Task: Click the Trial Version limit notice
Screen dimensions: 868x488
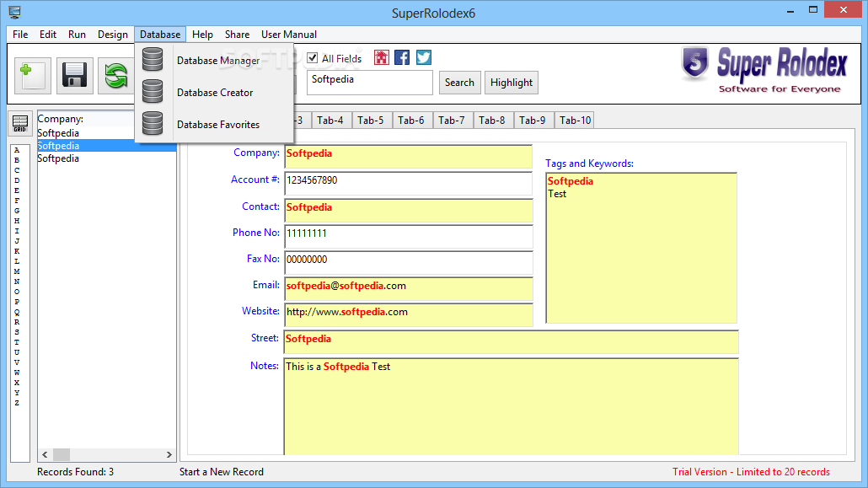Action: pos(751,472)
